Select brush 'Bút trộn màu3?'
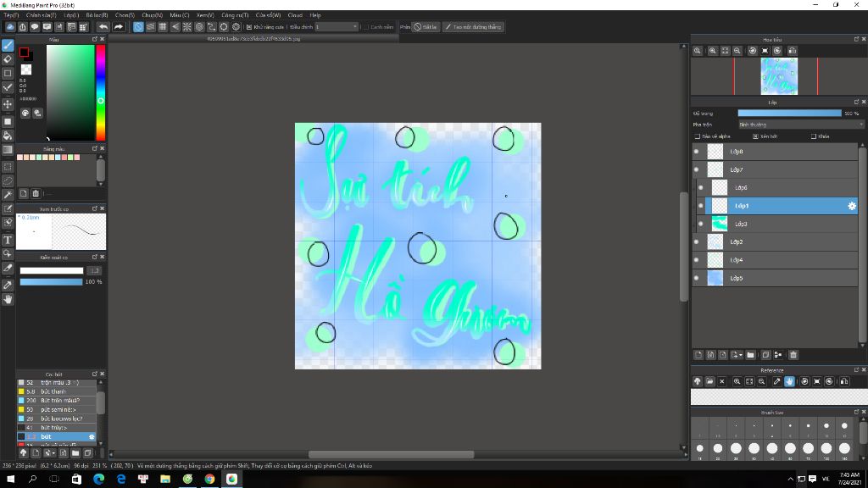Image resolution: width=868 pixels, height=488 pixels. tap(57, 400)
